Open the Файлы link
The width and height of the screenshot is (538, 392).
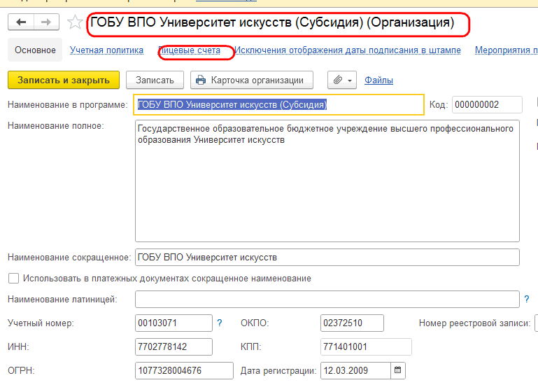tap(378, 80)
